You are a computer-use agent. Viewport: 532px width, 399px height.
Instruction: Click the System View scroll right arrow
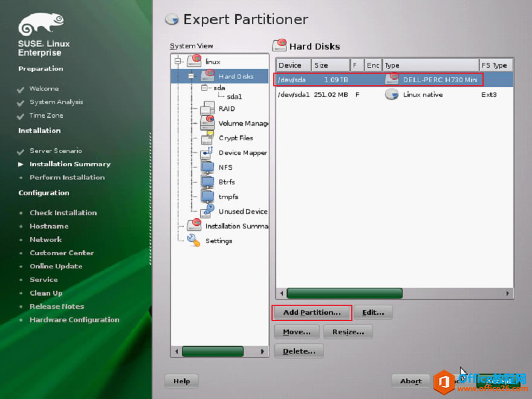262,351
